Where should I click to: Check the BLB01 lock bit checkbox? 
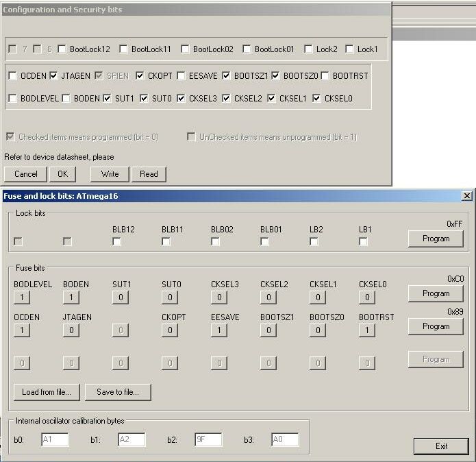(265, 242)
